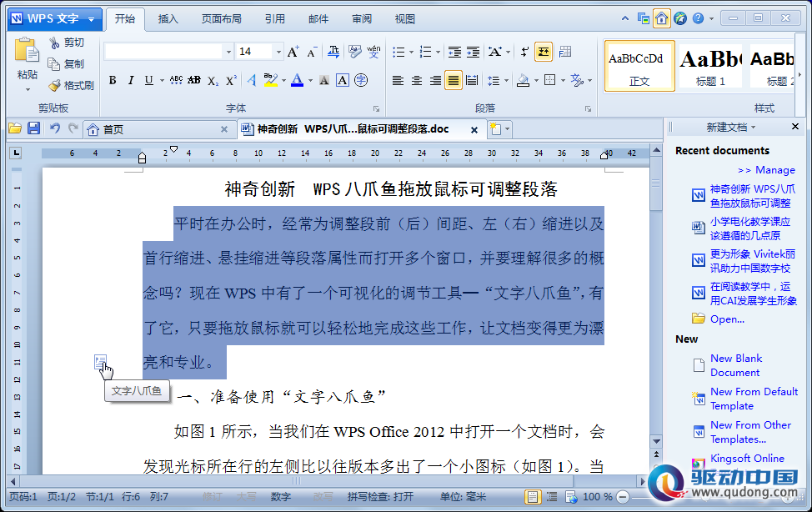This screenshot has width=812, height=512.
Task: Click the yellow highlight color pen
Action: (270, 80)
